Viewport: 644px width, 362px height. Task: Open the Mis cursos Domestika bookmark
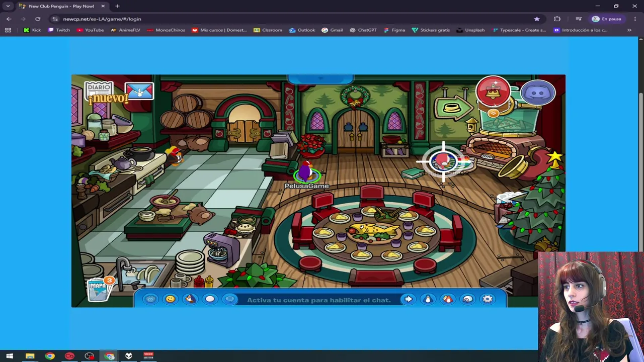(219, 30)
